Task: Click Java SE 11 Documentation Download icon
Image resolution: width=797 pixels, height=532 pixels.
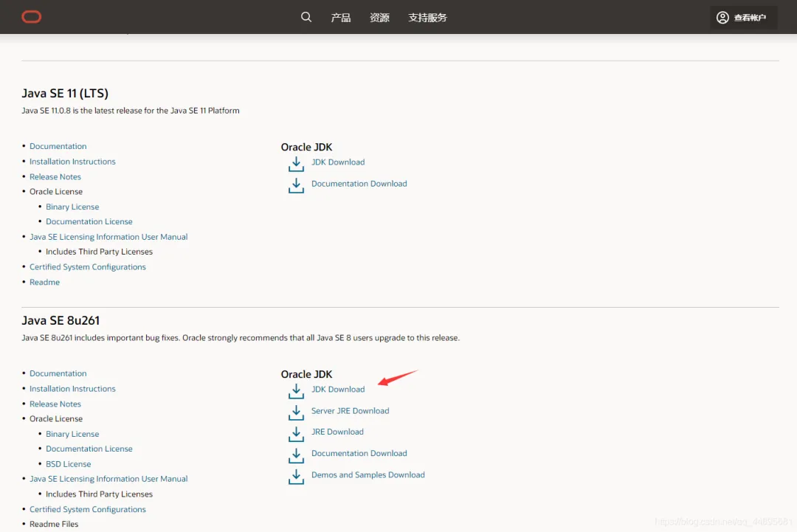Action: tap(296, 184)
